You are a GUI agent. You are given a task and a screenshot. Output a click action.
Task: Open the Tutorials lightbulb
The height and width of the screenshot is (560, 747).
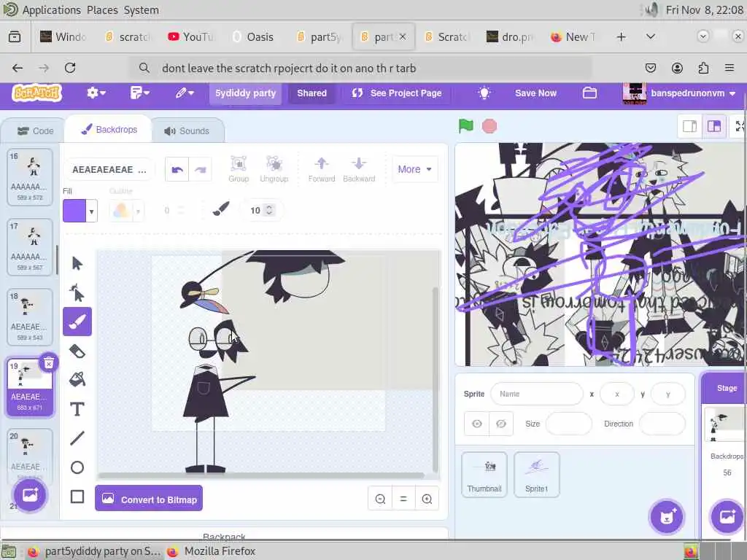(484, 93)
